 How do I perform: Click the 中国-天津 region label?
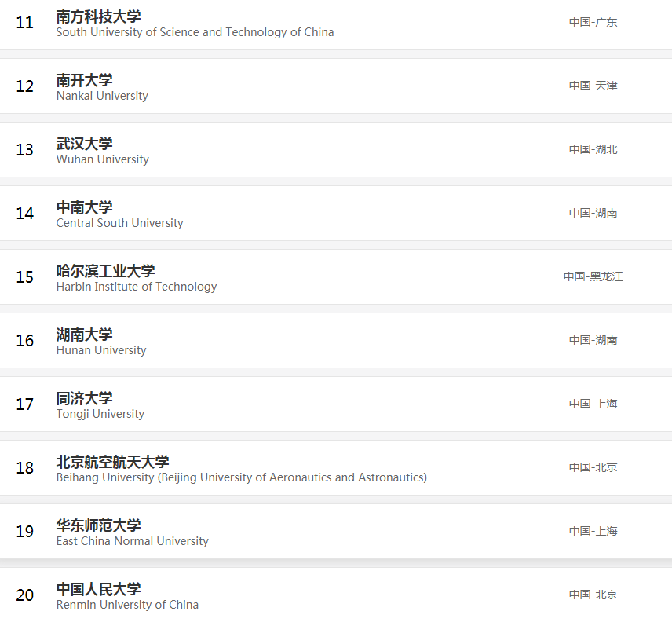point(593,86)
